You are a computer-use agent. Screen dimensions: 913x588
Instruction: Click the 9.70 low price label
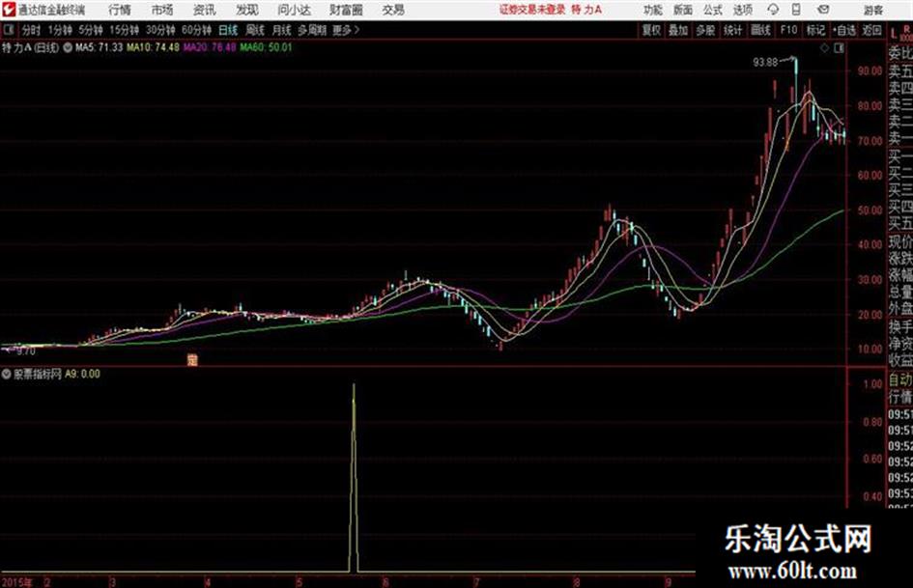coord(26,351)
